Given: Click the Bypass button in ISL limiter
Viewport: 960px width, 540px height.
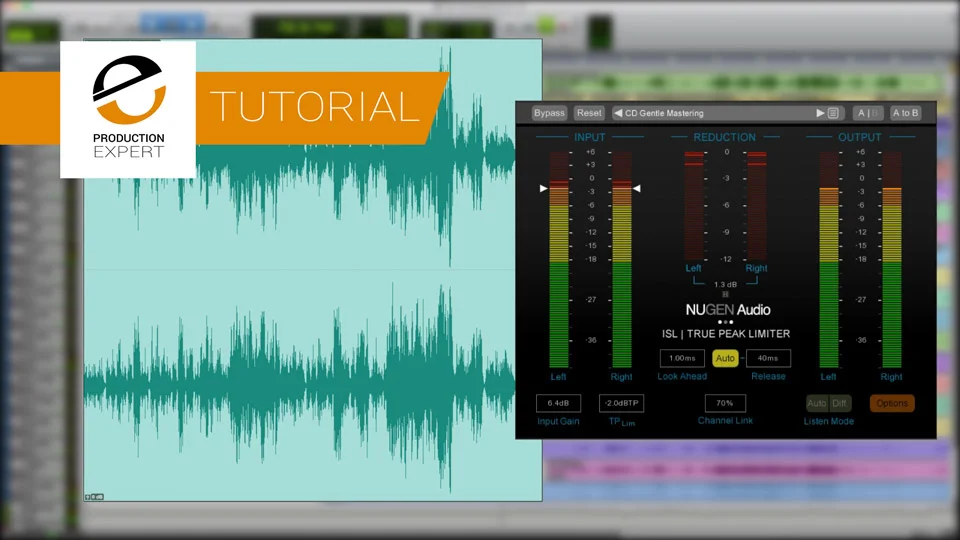Looking at the screenshot, I should [x=549, y=113].
